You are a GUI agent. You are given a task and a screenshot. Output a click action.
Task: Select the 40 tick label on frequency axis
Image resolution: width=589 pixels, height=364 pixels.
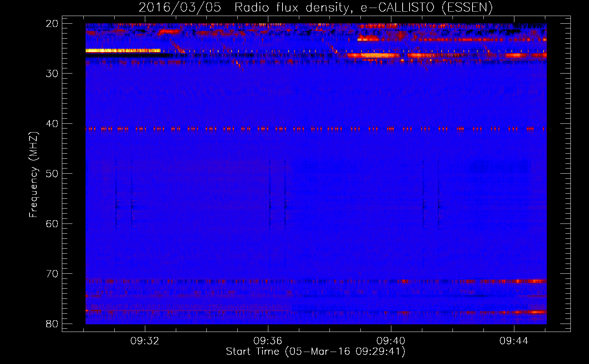tap(53, 124)
